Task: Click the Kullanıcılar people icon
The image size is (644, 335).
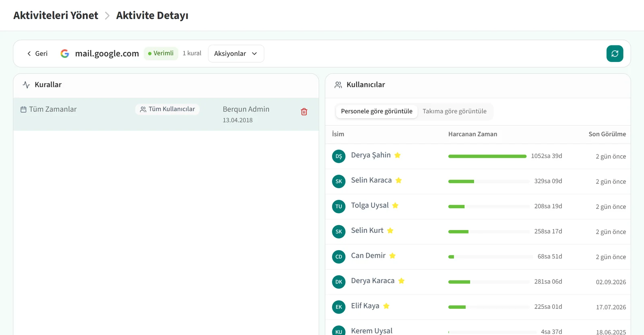Action: [x=338, y=85]
